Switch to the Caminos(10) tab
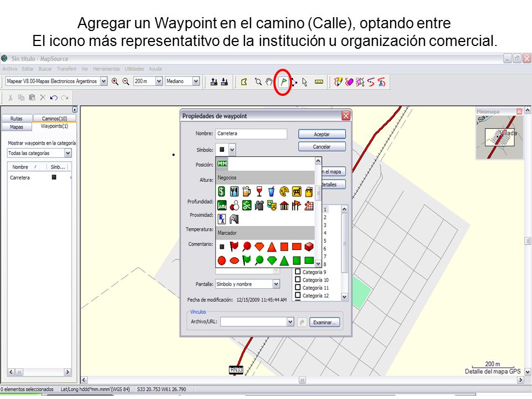Viewport: 532px width, 399px height. 54,119
